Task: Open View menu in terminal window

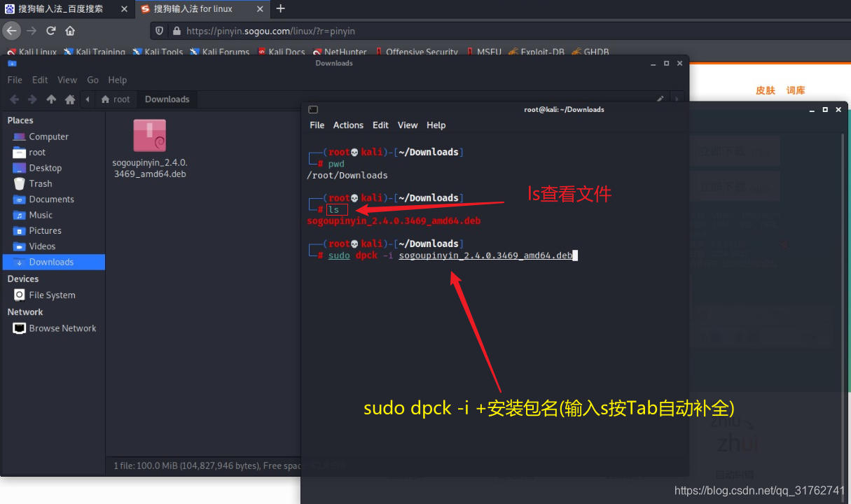Action: (x=408, y=125)
